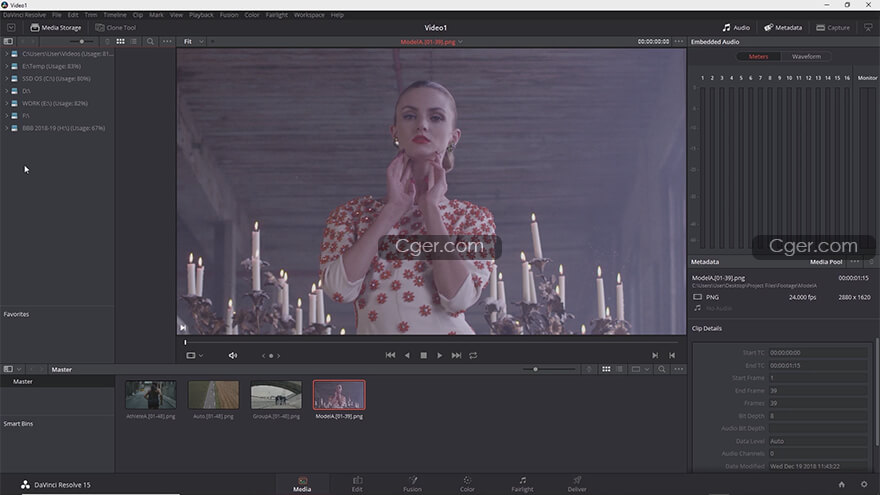Switch to the Color page
The image size is (880, 495).
click(467, 484)
